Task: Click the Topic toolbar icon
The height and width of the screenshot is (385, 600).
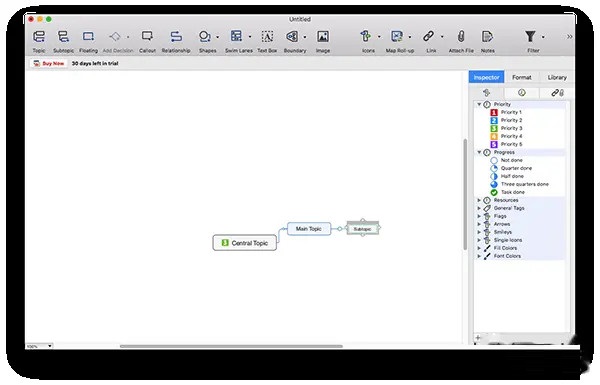Action: pyautogui.click(x=39, y=37)
